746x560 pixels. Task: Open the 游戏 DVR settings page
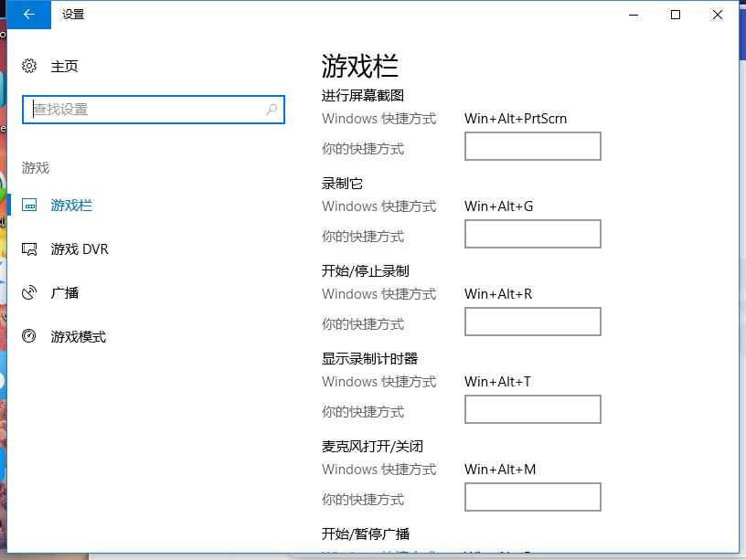[x=80, y=249]
